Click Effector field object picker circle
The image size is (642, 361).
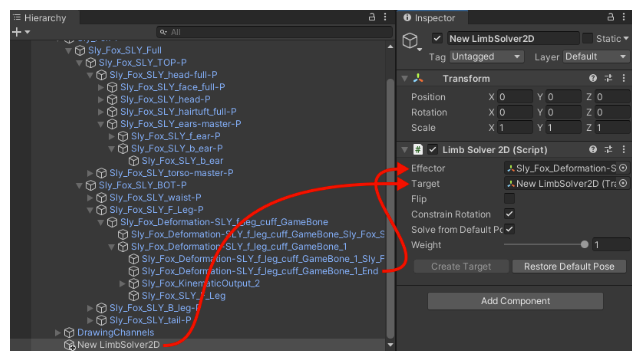[x=623, y=168]
